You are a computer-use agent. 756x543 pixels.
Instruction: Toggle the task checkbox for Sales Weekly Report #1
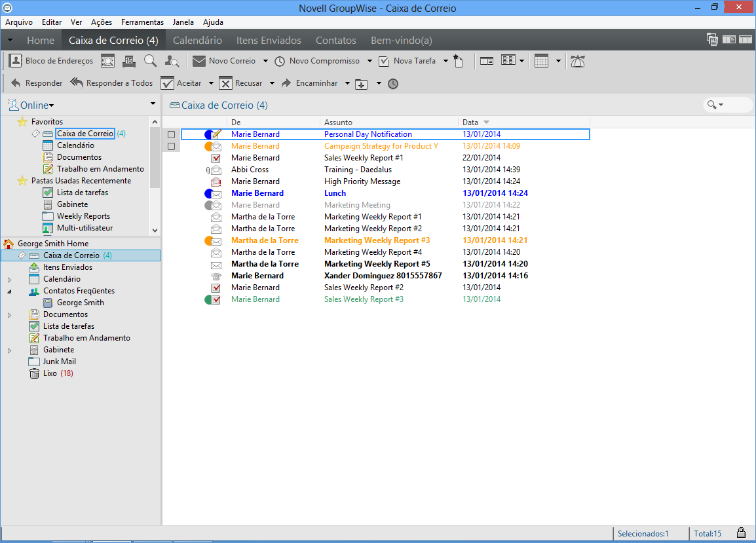pos(216,158)
